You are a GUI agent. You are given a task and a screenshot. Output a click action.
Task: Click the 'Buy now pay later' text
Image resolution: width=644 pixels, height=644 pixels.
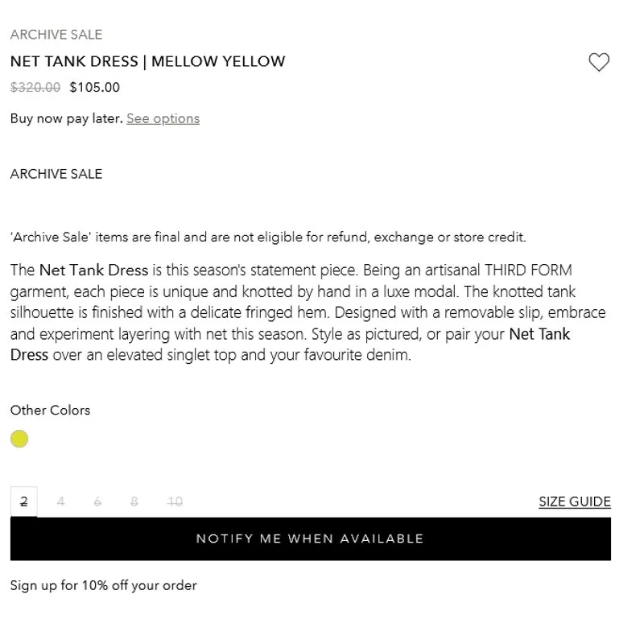click(x=66, y=118)
